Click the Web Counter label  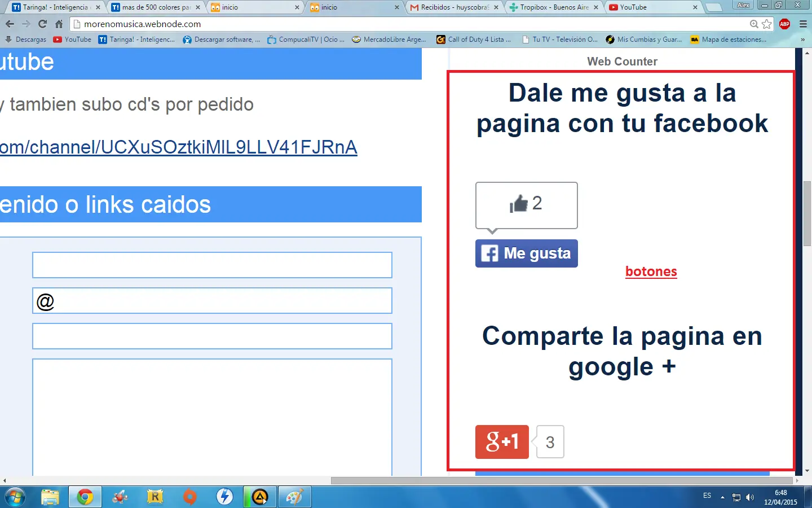coord(623,62)
